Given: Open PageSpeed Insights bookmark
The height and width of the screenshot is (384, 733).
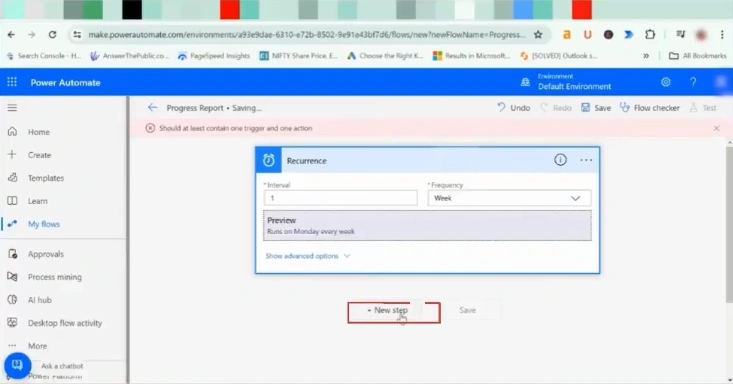Looking at the screenshot, I should (x=214, y=56).
